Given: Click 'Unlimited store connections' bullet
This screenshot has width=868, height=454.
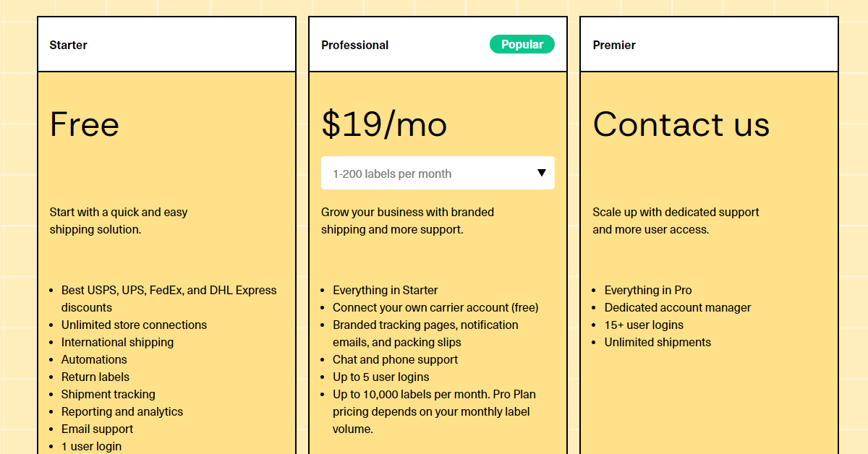Looking at the screenshot, I should click(x=134, y=325).
